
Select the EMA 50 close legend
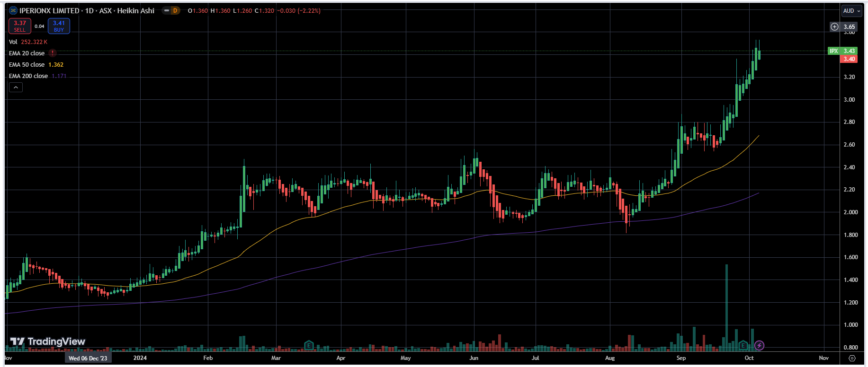click(x=27, y=64)
